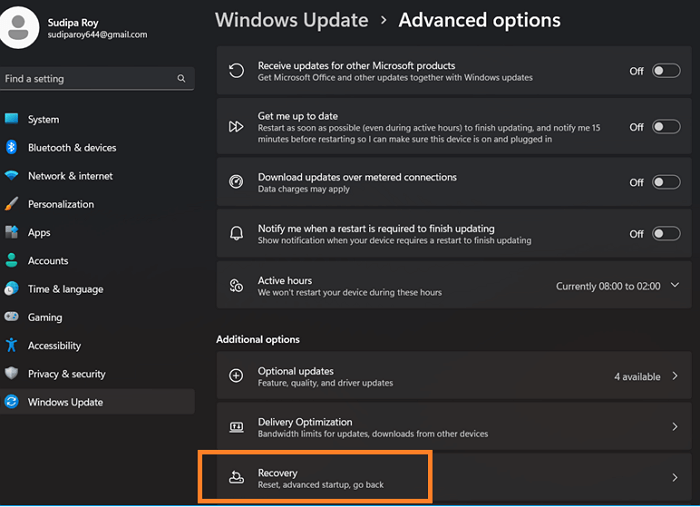The height and width of the screenshot is (507, 700).
Task: Select Time & language in the sidebar
Action: [x=65, y=289]
